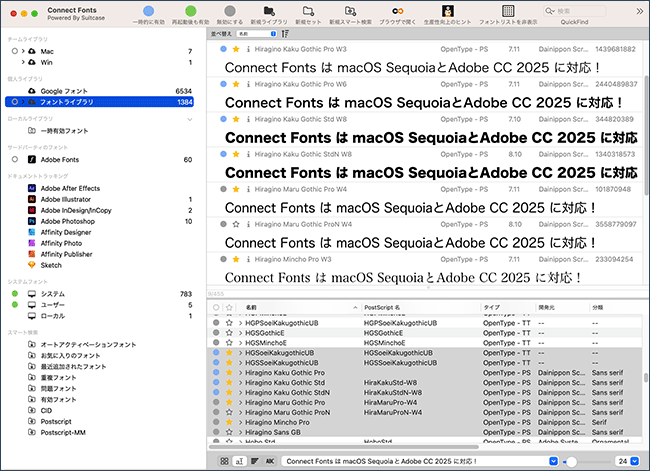Select the ABC preview view icon
Screen dimensions: 650x471
point(270,461)
